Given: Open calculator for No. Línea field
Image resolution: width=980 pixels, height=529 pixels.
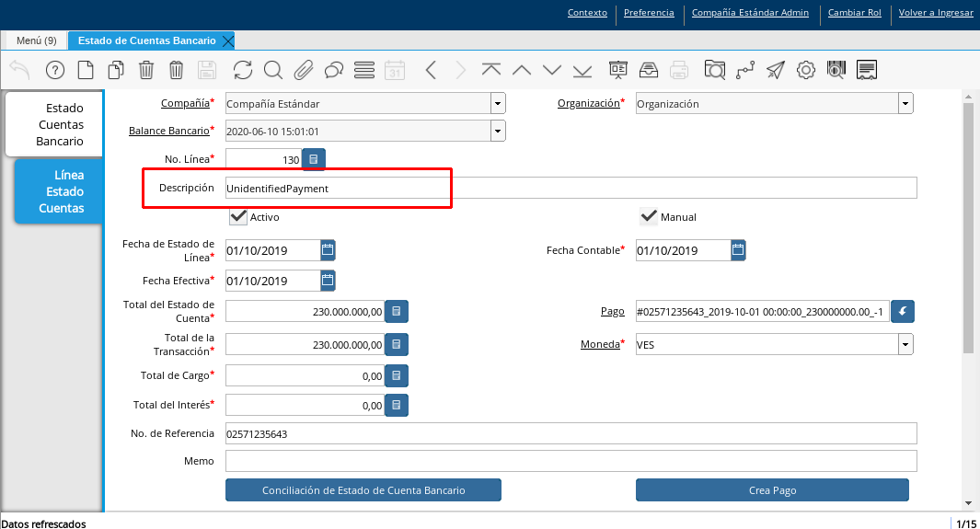Looking at the screenshot, I should pos(314,159).
